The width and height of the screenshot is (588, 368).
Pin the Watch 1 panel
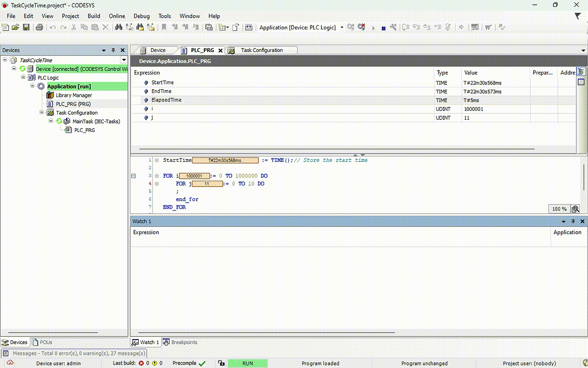point(572,221)
